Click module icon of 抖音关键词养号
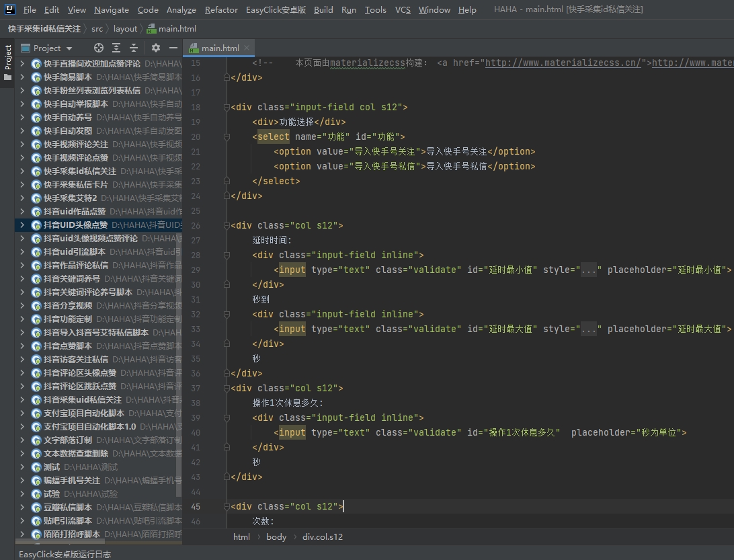This screenshot has height=560, width=734. point(36,279)
